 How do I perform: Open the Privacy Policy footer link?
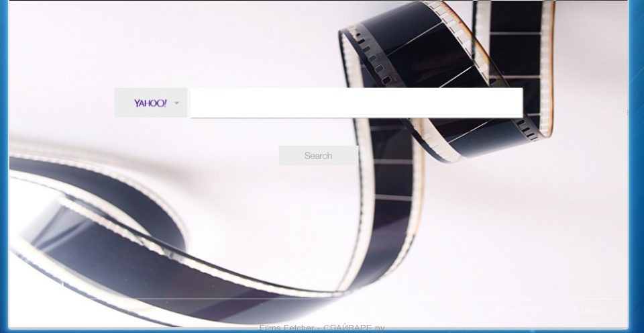(x=523, y=310)
